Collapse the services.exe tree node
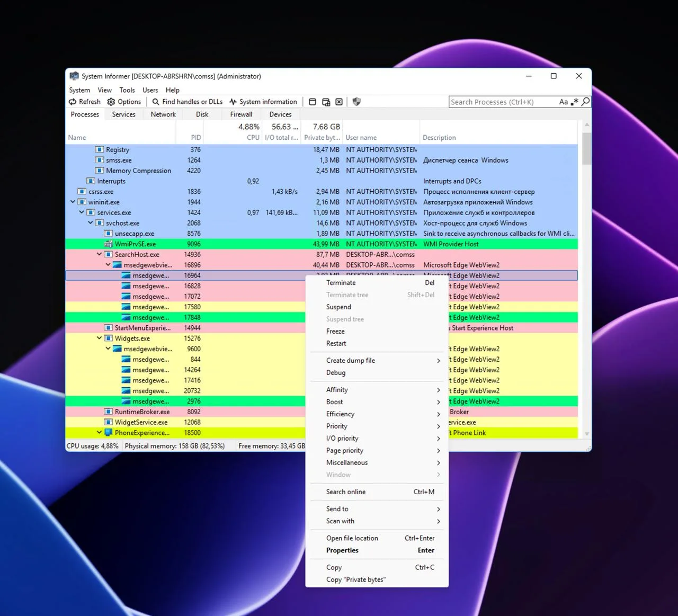 click(82, 212)
